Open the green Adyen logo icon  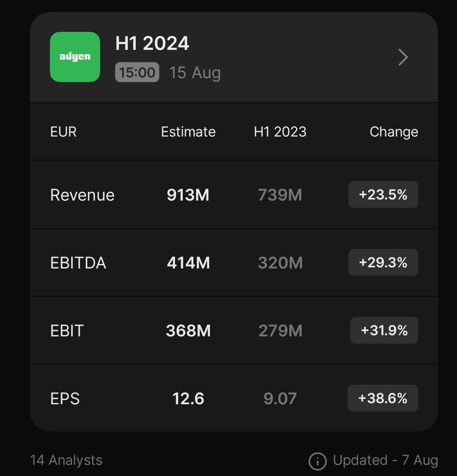tap(75, 57)
